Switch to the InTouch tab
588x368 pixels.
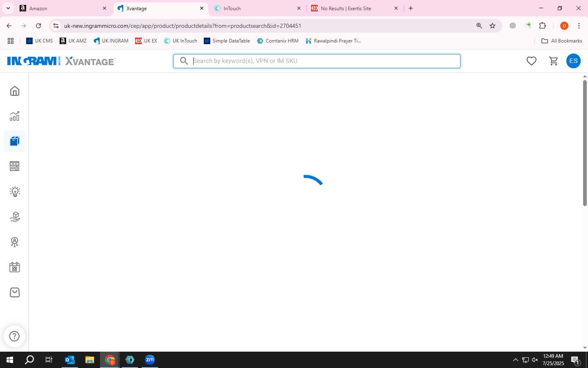257,8
